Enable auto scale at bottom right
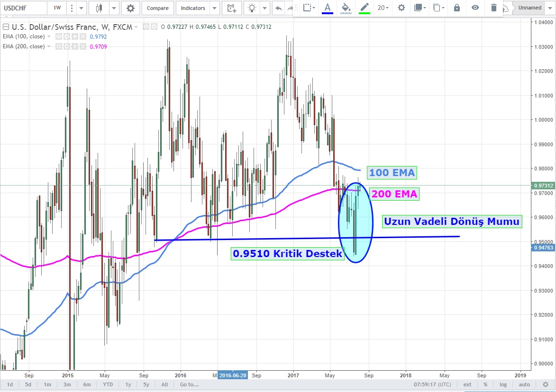The image size is (556, 392). tap(524, 384)
